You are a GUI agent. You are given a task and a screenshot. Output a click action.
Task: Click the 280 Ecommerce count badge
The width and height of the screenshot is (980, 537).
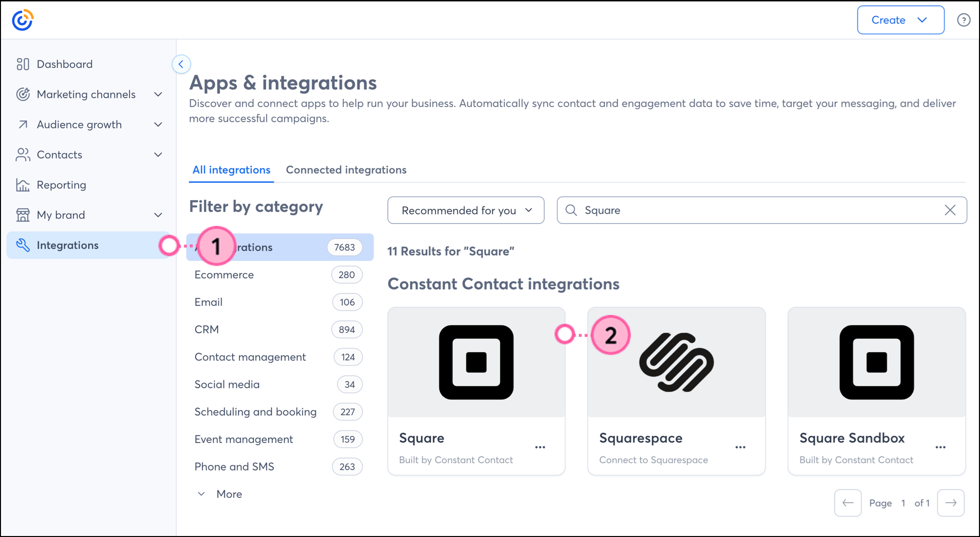[347, 275]
